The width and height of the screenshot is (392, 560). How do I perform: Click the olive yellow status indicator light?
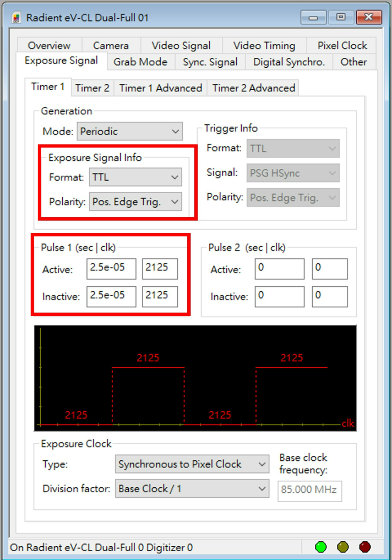pyautogui.click(x=343, y=547)
